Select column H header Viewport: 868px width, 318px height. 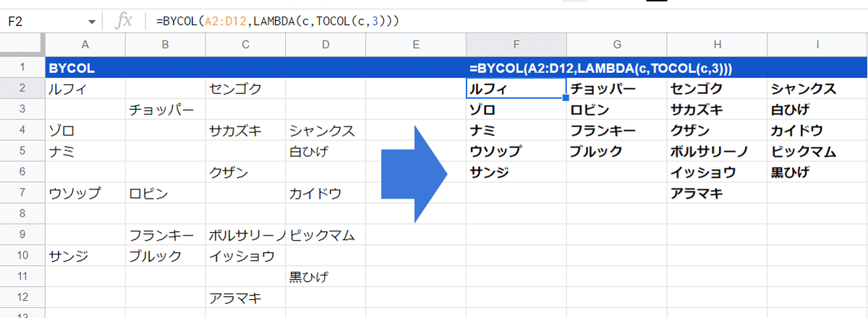[x=717, y=45]
